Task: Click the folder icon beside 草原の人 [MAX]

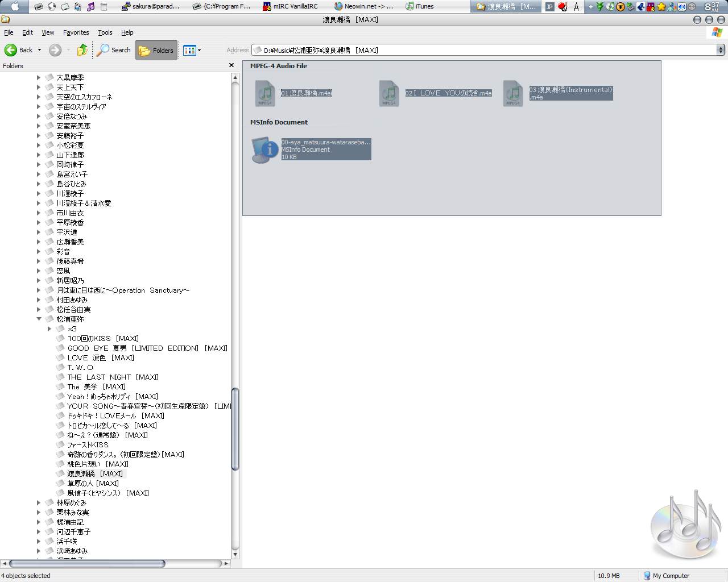Action: [x=61, y=484]
